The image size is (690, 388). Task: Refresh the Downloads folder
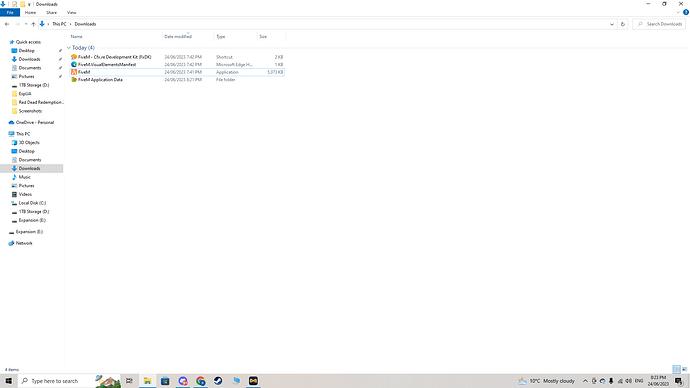click(623, 24)
